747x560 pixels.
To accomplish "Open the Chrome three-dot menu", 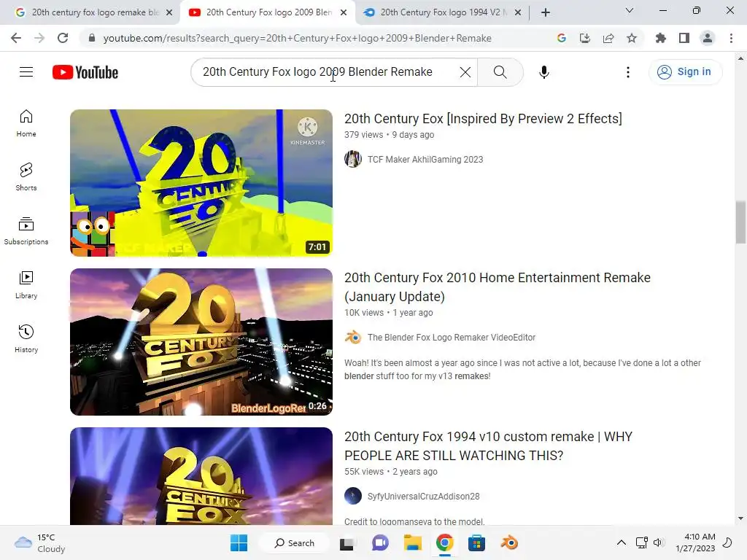I will (731, 38).
